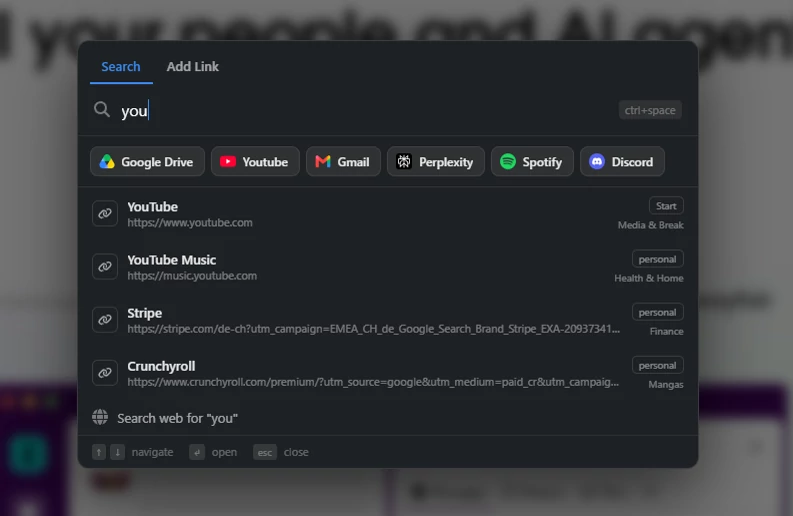This screenshot has height=516, width=793.
Task: Open the Google Drive quick link
Action: point(147,162)
